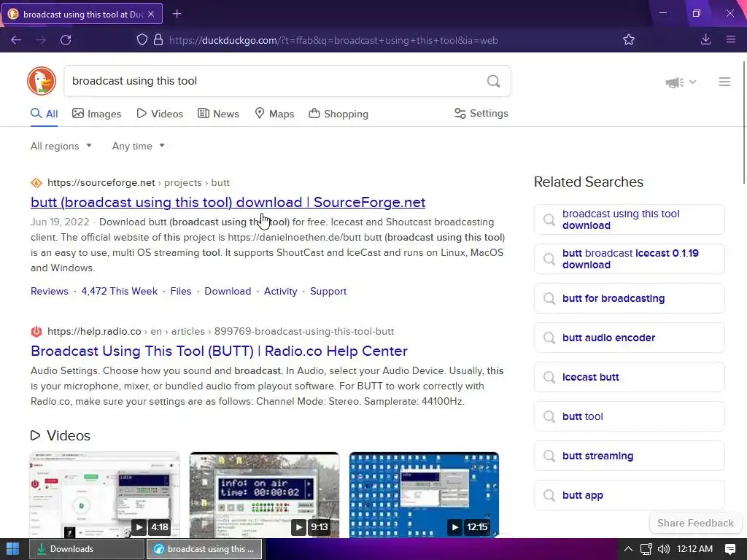Click the shield tracking protection icon

tap(142, 40)
